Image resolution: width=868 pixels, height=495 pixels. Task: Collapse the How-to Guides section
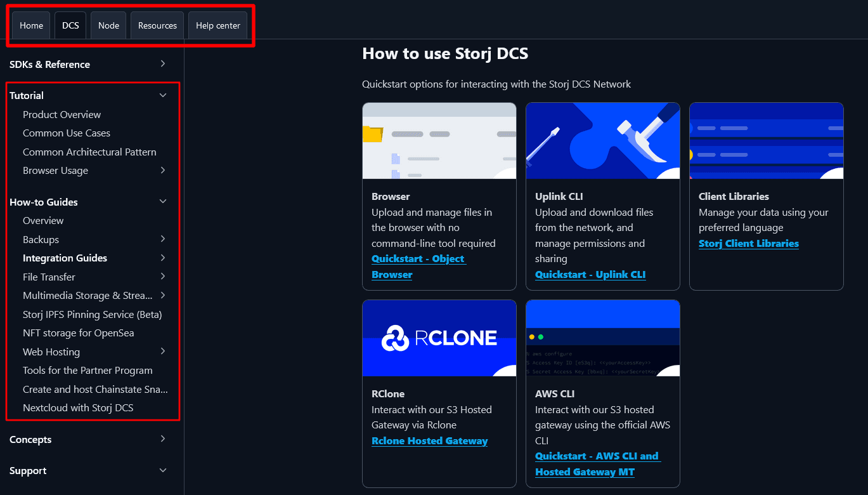click(163, 202)
